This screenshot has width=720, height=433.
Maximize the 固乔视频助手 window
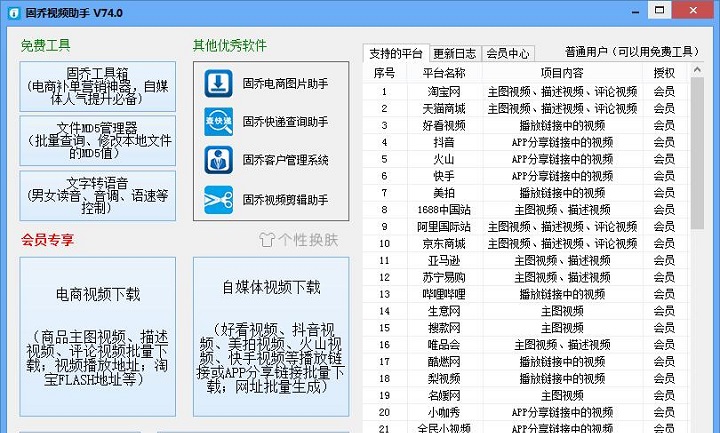(x=659, y=10)
